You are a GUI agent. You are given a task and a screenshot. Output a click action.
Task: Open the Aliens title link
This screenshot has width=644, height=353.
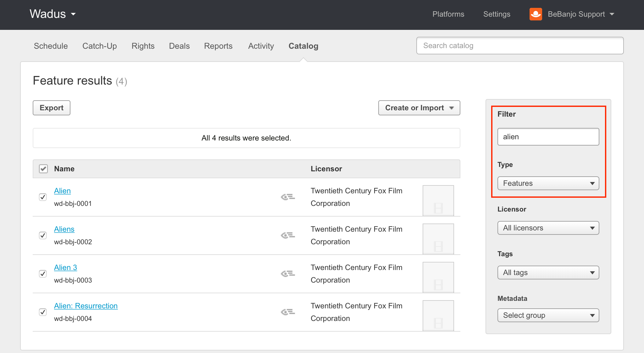coord(64,229)
